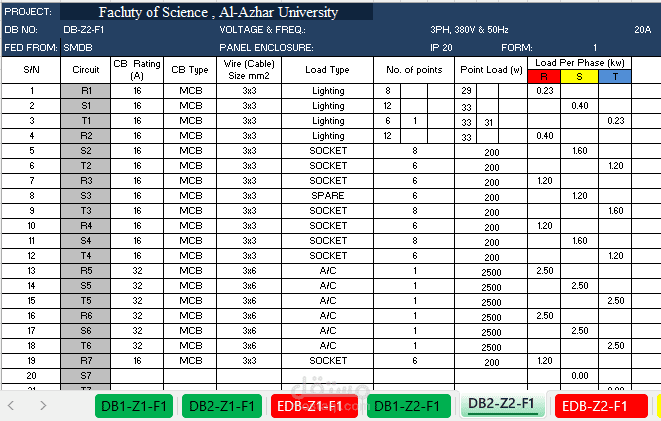The height and width of the screenshot is (421, 661).
Task: Click the 0.23 R phase load in row 1
Action: point(544,91)
